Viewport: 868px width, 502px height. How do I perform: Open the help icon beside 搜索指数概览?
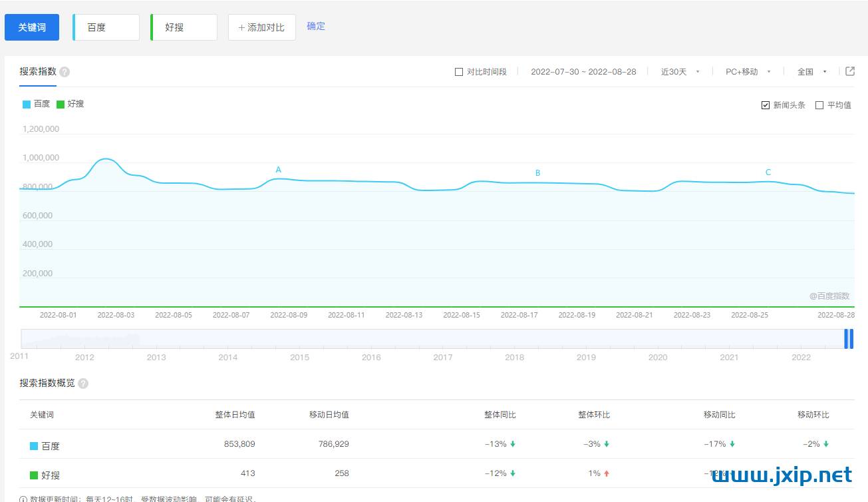pos(83,383)
